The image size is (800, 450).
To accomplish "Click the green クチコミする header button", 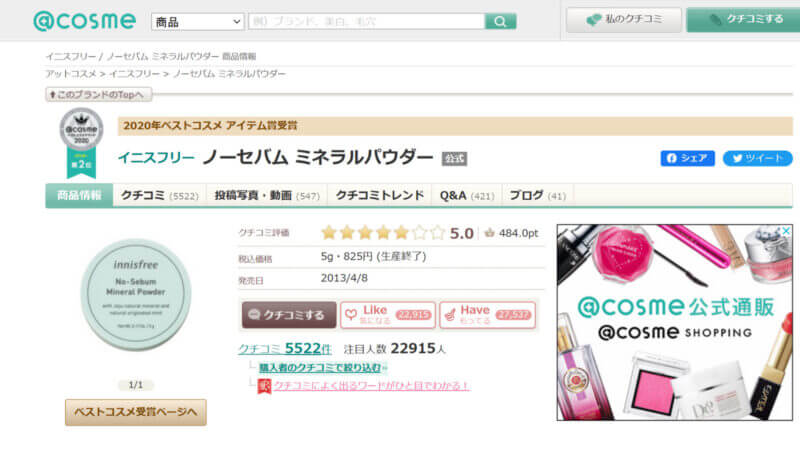I will coord(745,20).
